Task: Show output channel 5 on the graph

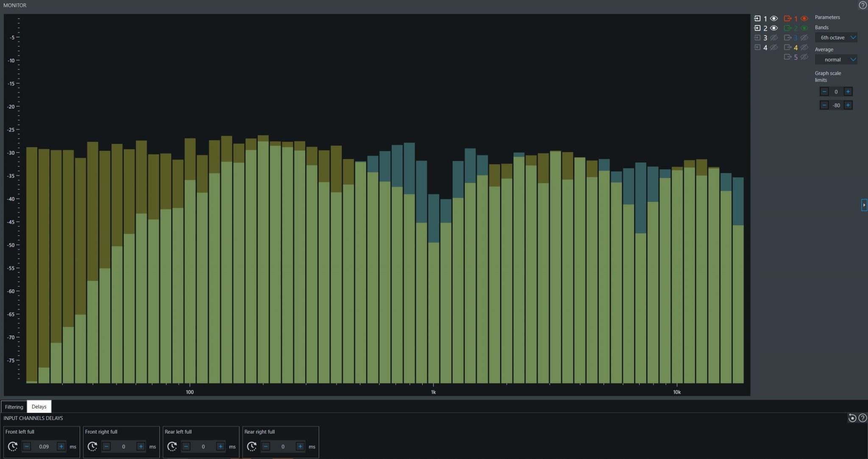Action: tap(804, 57)
